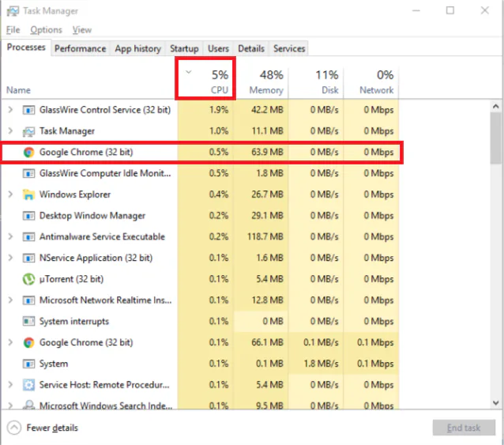Expand the Google Chrome 66.1 MB process

[10, 342]
